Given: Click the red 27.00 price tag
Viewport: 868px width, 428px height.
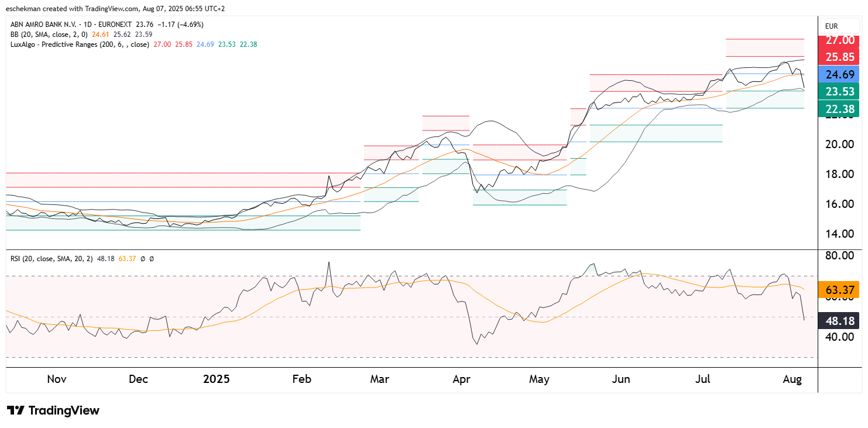Looking at the screenshot, I should click(840, 40).
